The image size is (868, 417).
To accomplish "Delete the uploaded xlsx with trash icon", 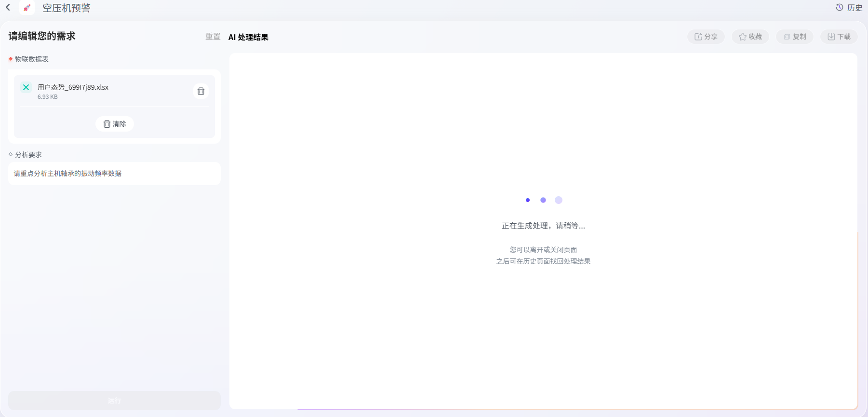I will (201, 91).
